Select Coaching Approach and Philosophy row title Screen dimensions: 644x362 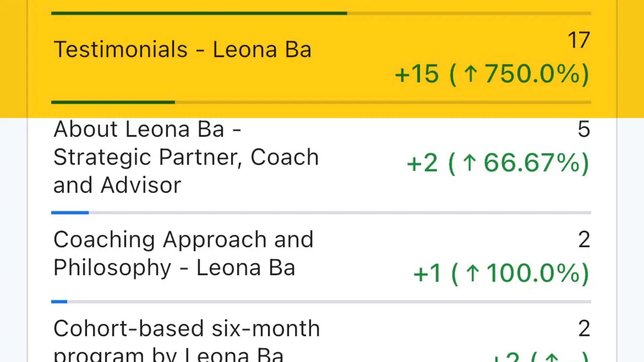183,253
